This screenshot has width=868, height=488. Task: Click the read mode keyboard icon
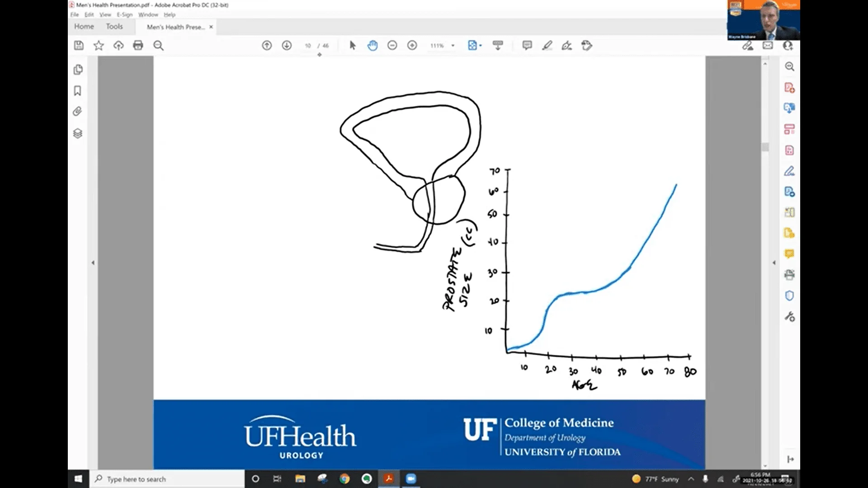point(498,45)
